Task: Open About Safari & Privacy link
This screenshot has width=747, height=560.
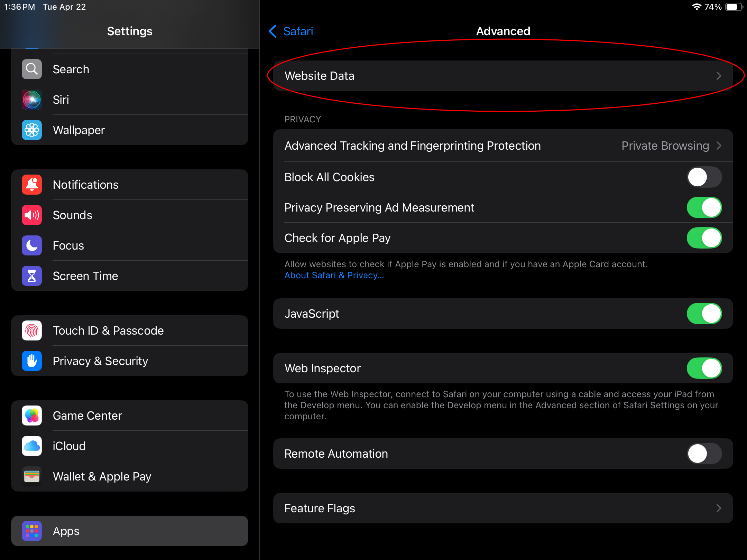Action: coord(334,275)
